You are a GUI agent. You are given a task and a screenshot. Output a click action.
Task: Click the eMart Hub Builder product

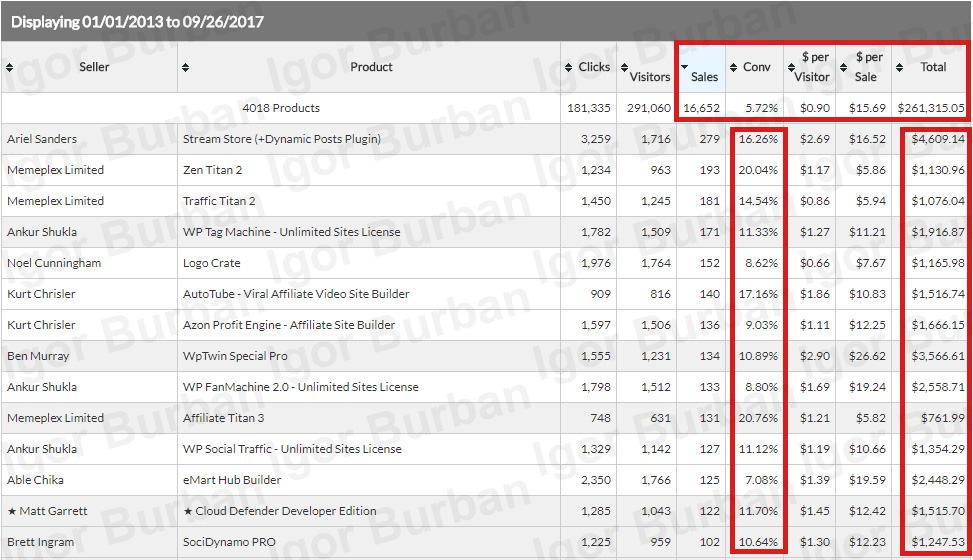pos(232,480)
